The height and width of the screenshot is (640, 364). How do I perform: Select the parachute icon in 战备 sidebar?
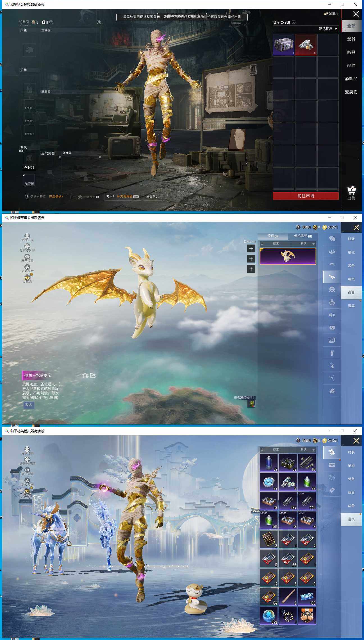tap(332, 239)
